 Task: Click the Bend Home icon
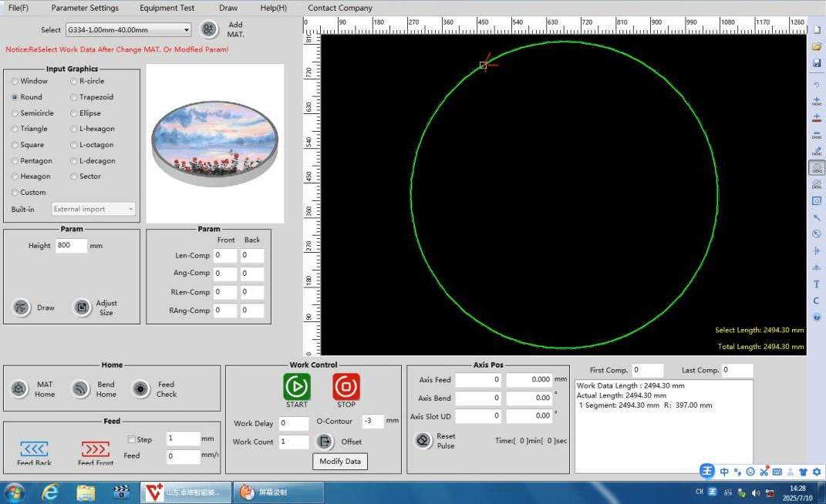click(80, 389)
